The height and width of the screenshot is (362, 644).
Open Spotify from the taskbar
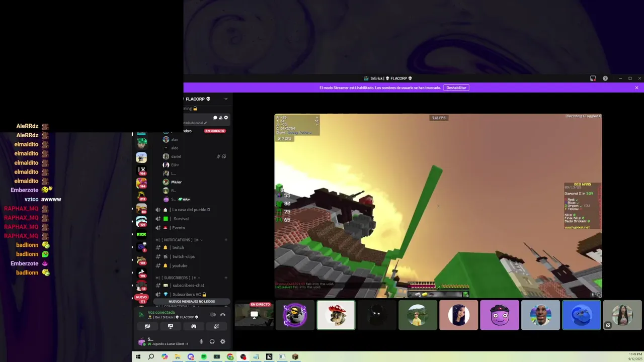pyautogui.click(x=204, y=357)
